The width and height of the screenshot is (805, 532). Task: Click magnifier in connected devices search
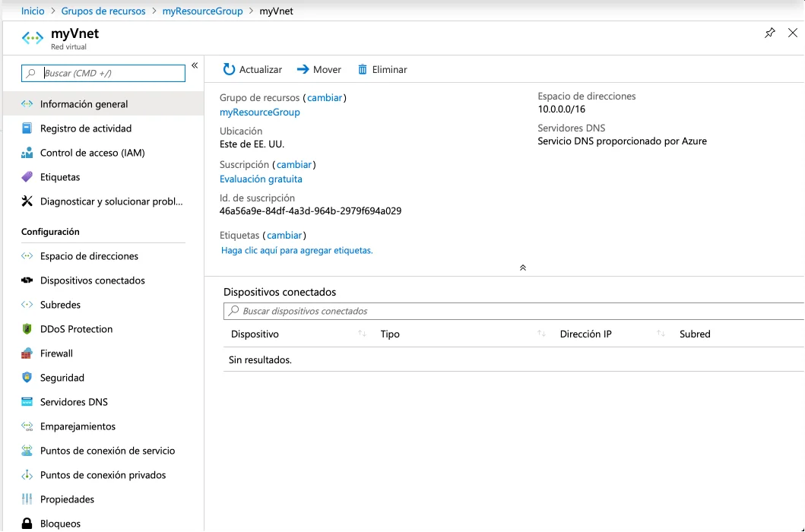coord(233,311)
